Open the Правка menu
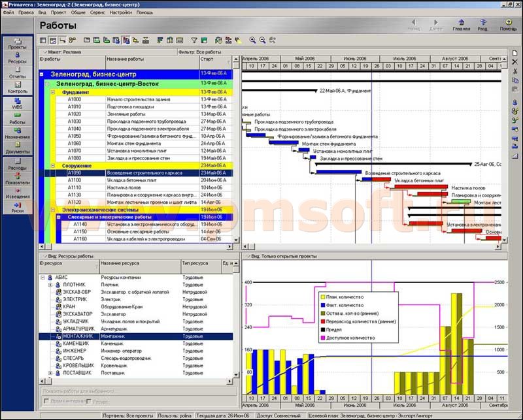 [26, 12]
